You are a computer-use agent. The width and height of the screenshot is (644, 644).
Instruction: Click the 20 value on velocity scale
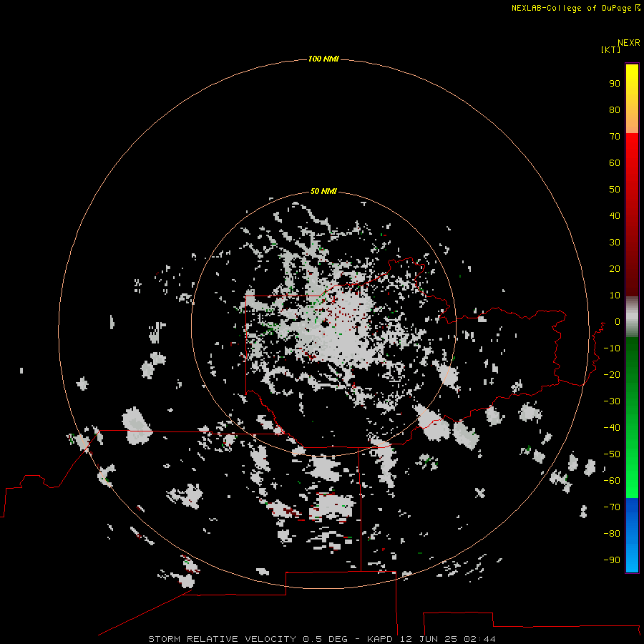[615, 268]
